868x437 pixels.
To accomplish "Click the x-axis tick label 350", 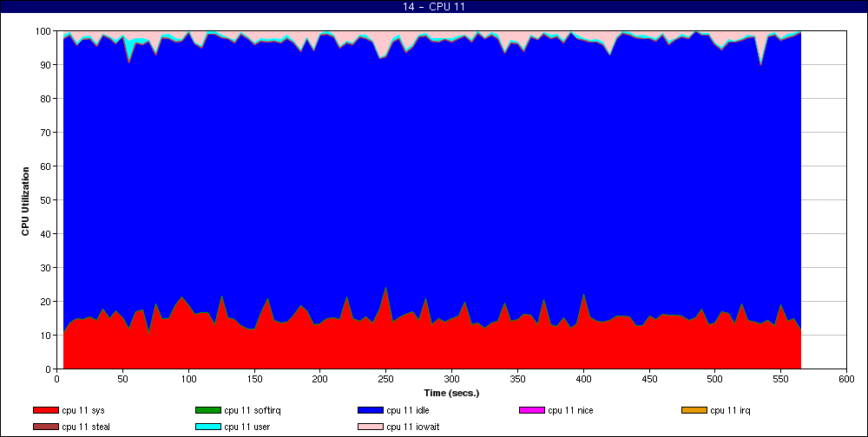I will tap(517, 379).
